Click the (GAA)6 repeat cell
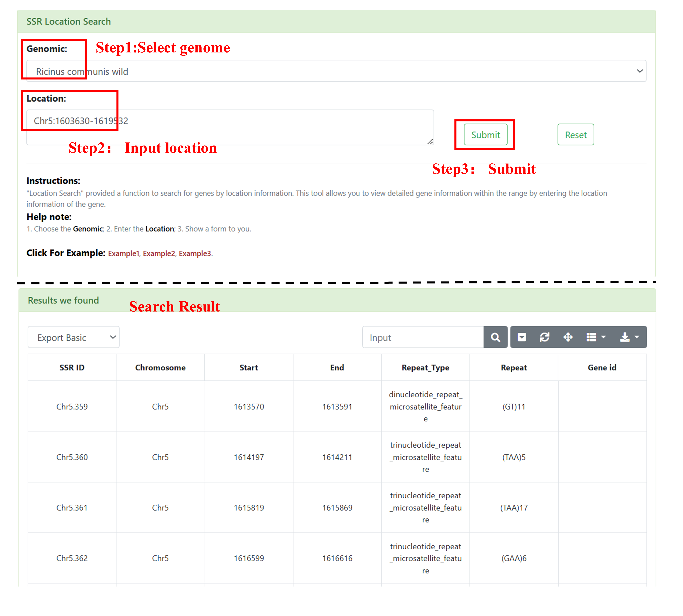The width and height of the screenshot is (683, 616). [514, 558]
